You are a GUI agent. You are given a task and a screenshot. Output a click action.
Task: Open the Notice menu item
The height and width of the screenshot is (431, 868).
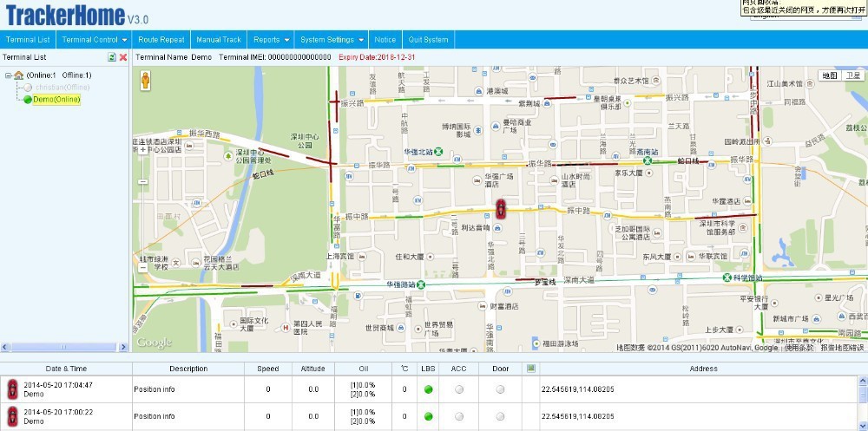pos(385,40)
